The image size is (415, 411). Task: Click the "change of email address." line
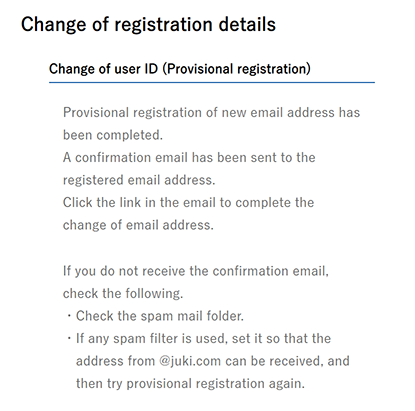coord(138,225)
